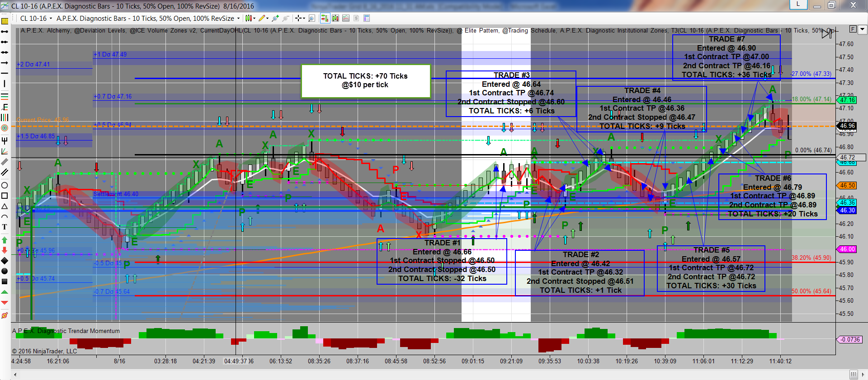
Task: Select the green Triangle Up marker tool
Action: click(x=5, y=292)
